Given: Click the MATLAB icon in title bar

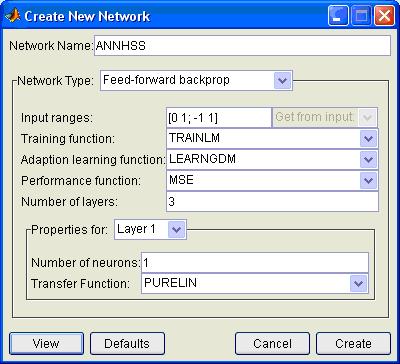Looking at the screenshot, I should pyautogui.click(x=13, y=16).
